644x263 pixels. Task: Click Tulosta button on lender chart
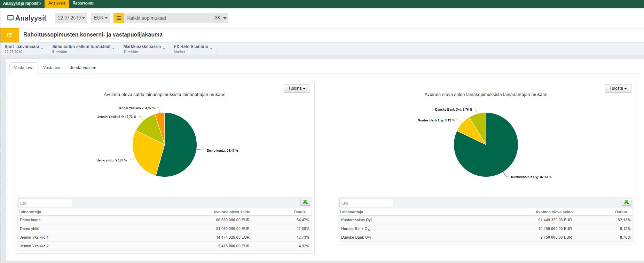[x=618, y=88]
